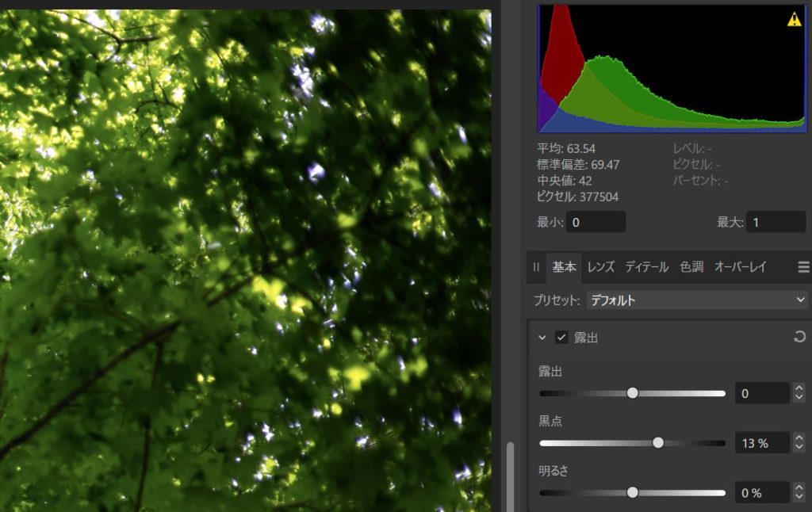Click the panel grip handle beside 基本
Viewport: 812px width, 512px height.
pyautogui.click(x=536, y=267)
